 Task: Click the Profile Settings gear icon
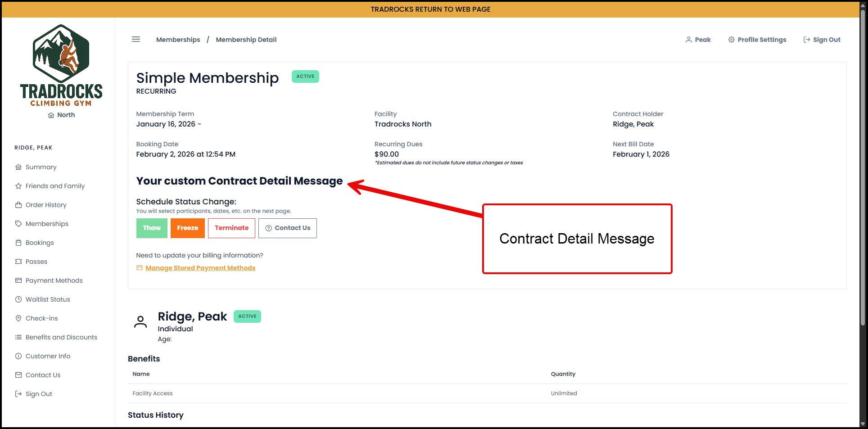731,40
